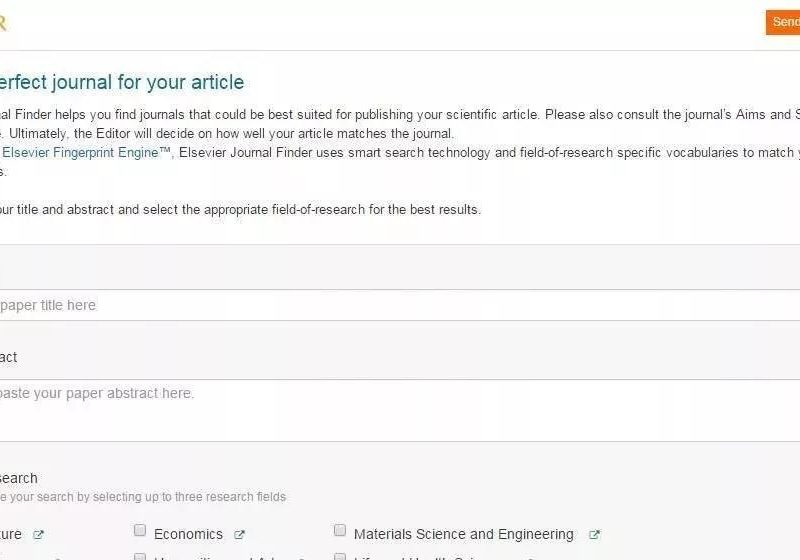Click the Abstract section label

pos(8,357)
